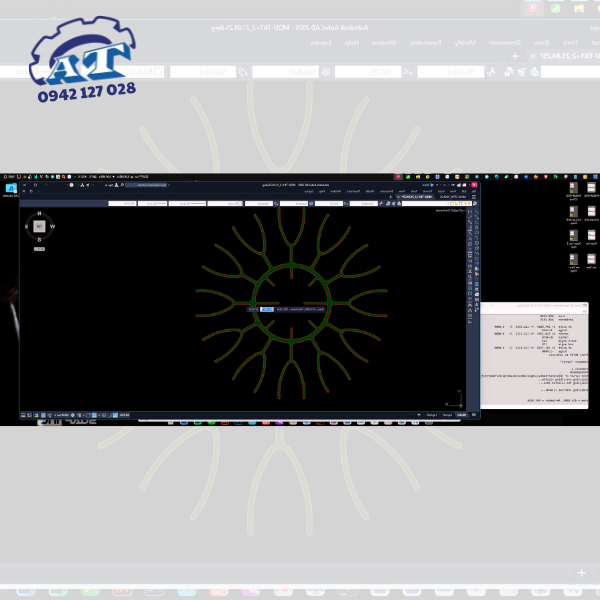This screenshot has width=600, height=600.
Task: Select the topmost file icon on the desktop
Action: [x=574, y=189]
